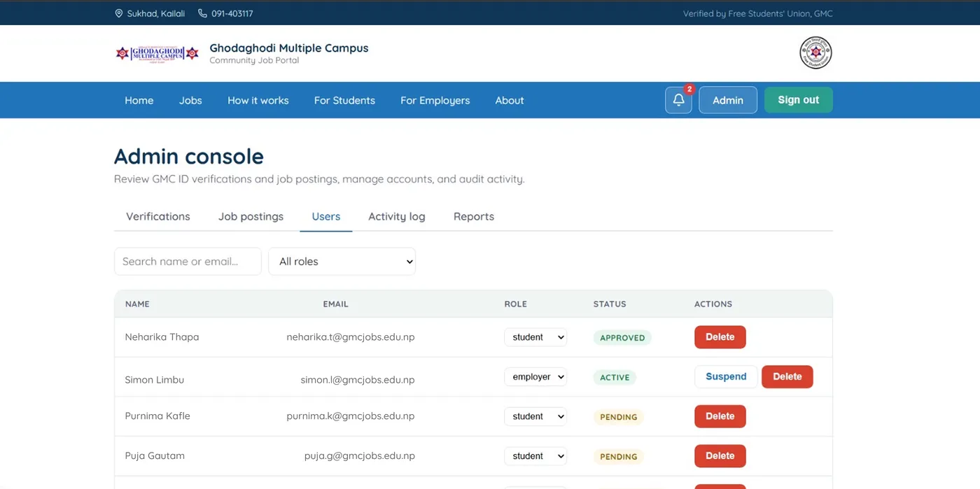Click the ACTIVE status badge
Viewport: 980px width, 489px height.
click(x=615, y=377)
